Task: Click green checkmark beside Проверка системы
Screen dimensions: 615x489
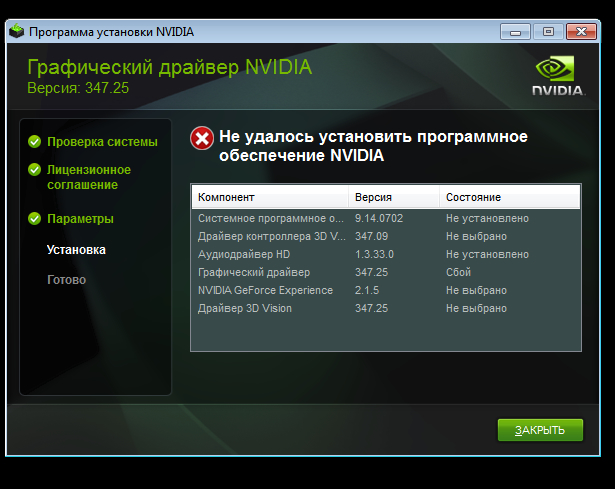Action: [35, 142]
